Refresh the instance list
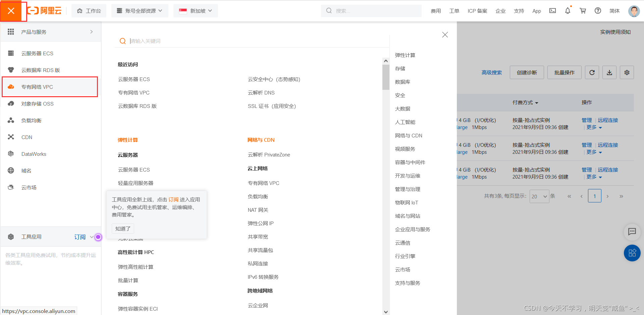 pos(592,72)
